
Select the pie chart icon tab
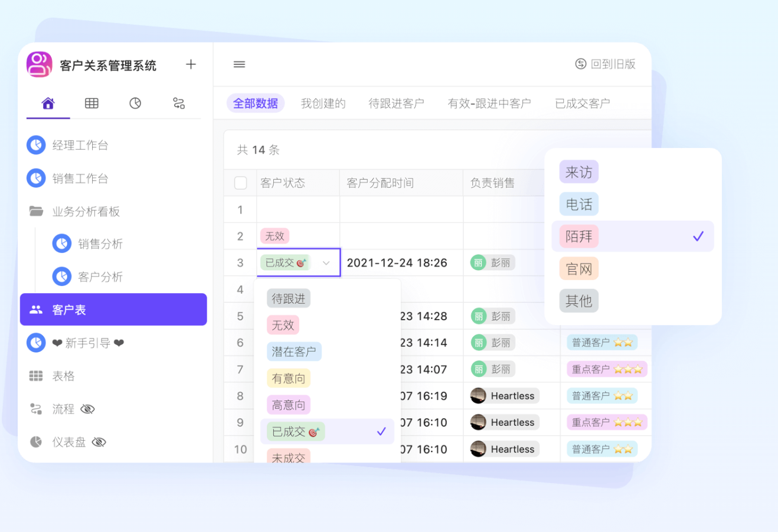pos(135,104)
